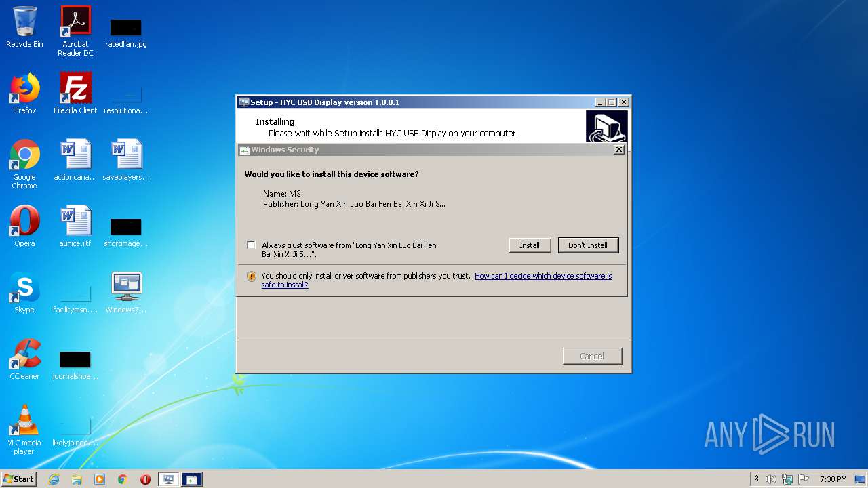Launch Acrobat Reader DC shortcut
This screenshot has width=868, height=488.
(75, 31)
